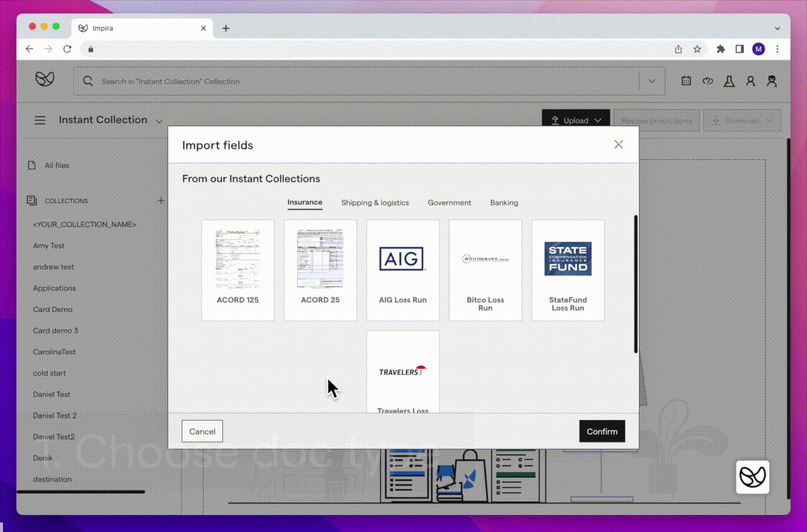Image resolution: width=807 pixels, height=532 pixels.
Task: Choose the ACORD 125 card
Action: (238, 271)
